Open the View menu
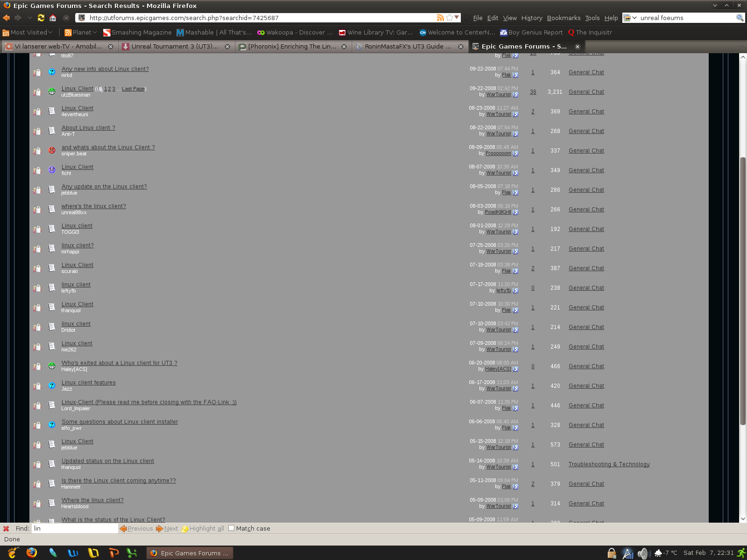The image size is (747, 560). [510, 18]
